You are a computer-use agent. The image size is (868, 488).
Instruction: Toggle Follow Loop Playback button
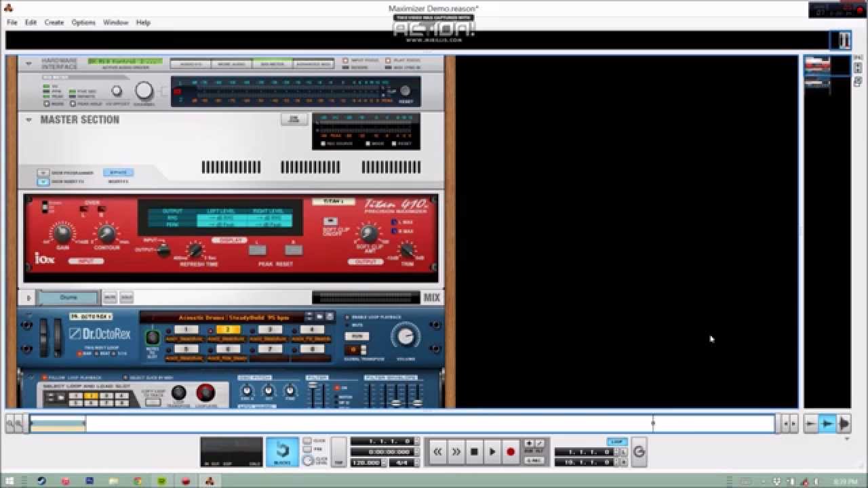pos(45,378)
